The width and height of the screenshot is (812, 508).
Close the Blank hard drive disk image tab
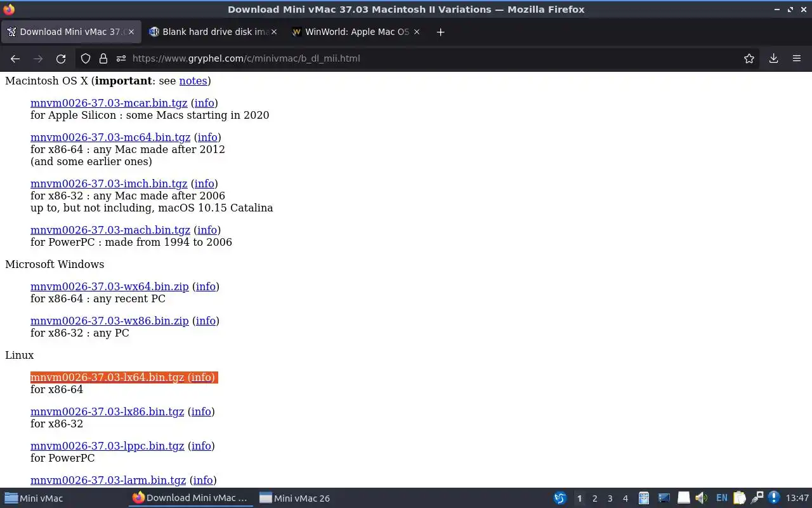(x=274, y=32)
